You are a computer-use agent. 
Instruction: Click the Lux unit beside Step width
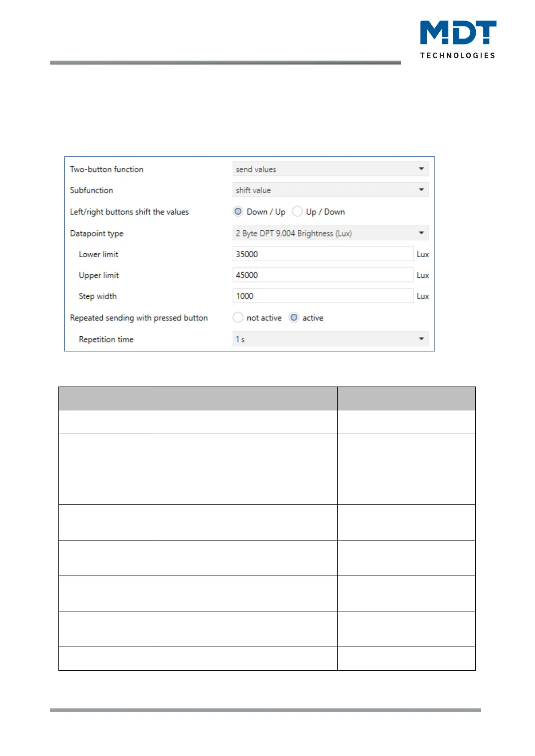[423, 296]
